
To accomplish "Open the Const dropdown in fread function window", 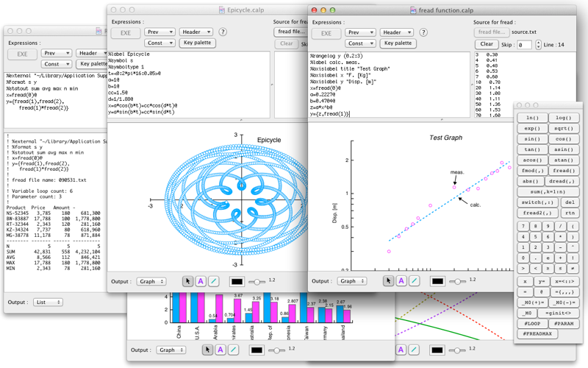I will click(x=360, y=43).
